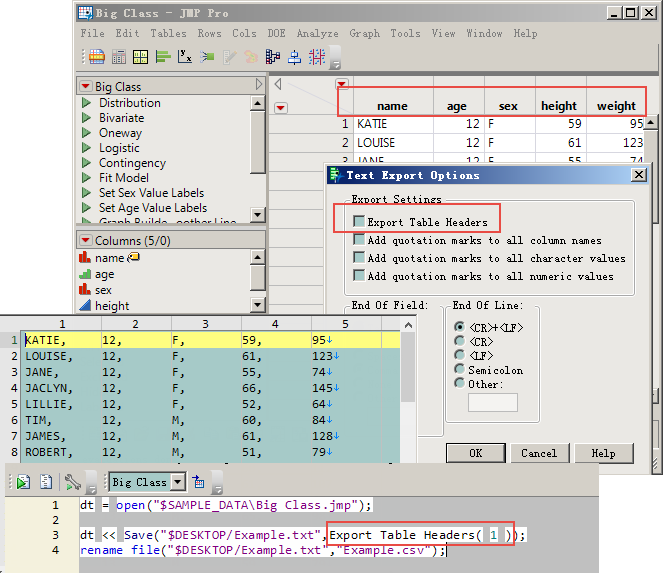Click the wrench debug icon in script toolbar
Screen dimensions: 663x573
(72, 482)
